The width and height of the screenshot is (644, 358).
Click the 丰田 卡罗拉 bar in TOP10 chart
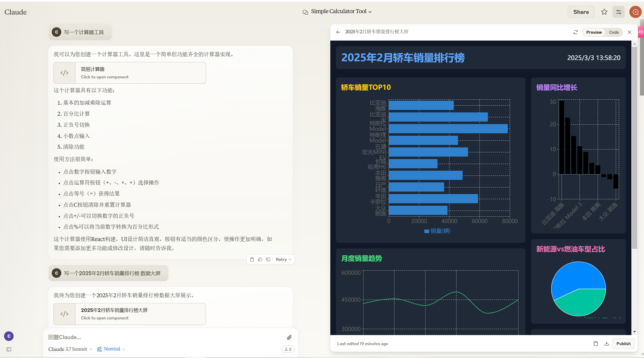(433, 199)
